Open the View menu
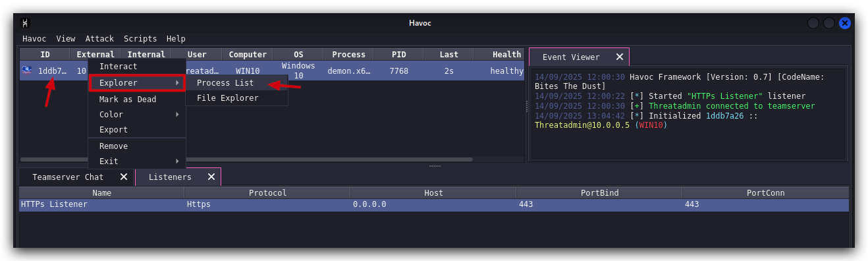Viewport: 868px width, 261px height. coord(66,39)
